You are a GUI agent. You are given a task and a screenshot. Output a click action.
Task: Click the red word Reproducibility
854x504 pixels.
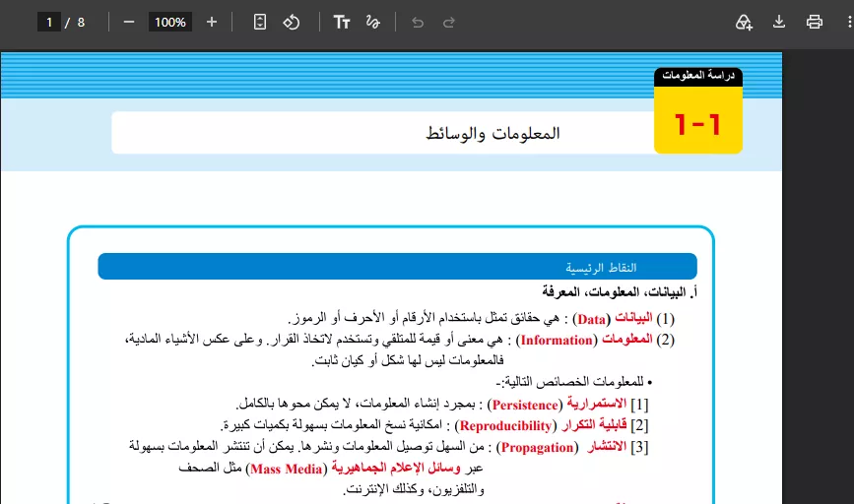[x=506, y=426]
